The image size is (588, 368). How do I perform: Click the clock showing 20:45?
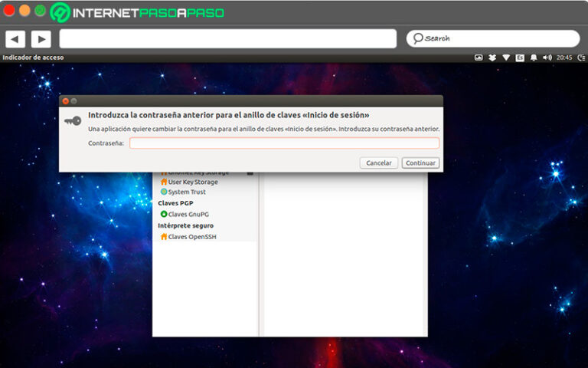click(564, 58)
